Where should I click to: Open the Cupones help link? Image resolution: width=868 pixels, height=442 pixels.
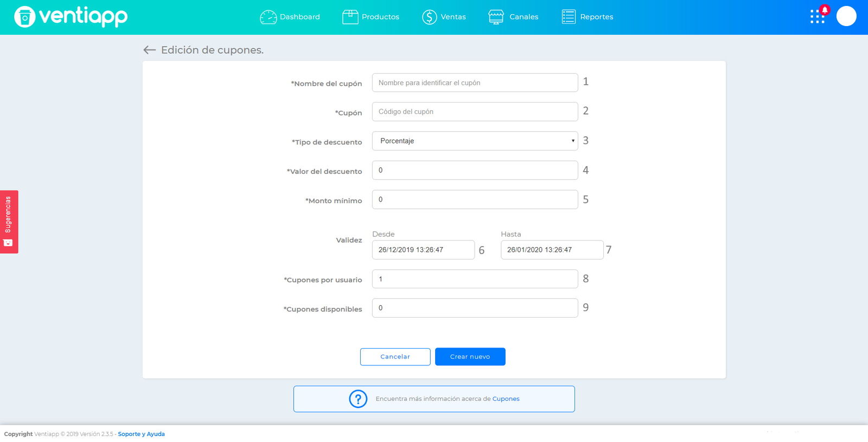[506, 399]
